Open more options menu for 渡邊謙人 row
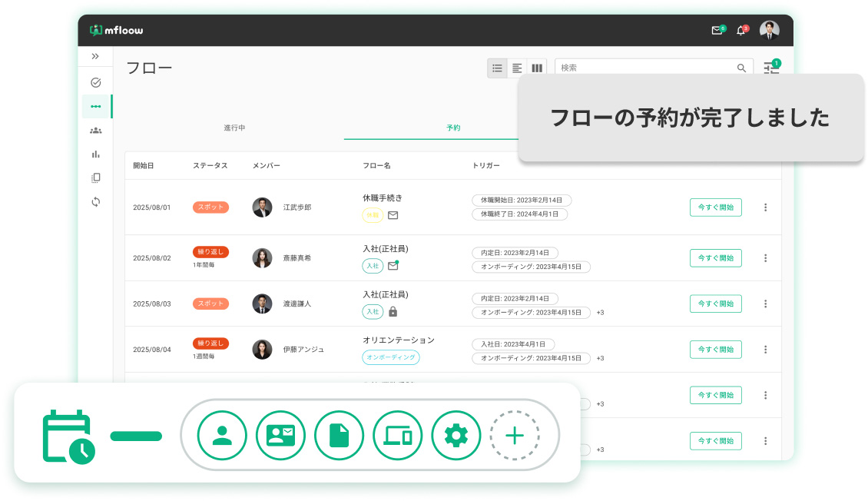 click(x=766, y=304)
